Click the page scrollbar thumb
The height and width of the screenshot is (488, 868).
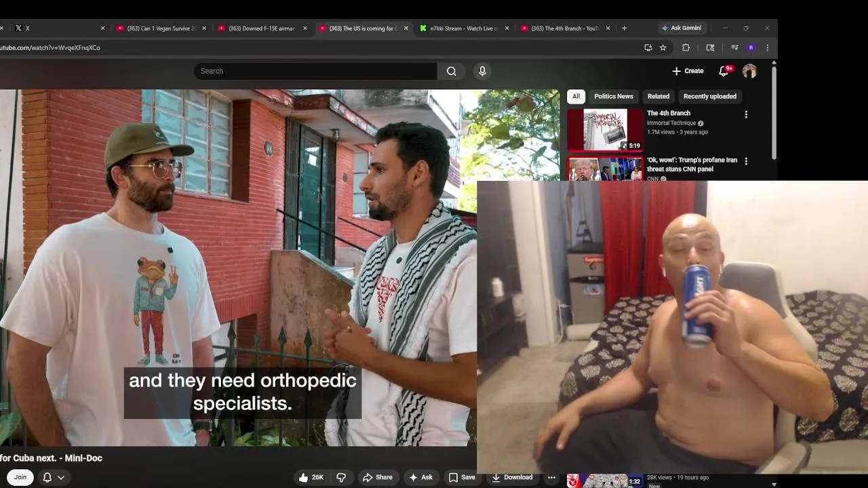pyautogui.click(x=774, y=113)
